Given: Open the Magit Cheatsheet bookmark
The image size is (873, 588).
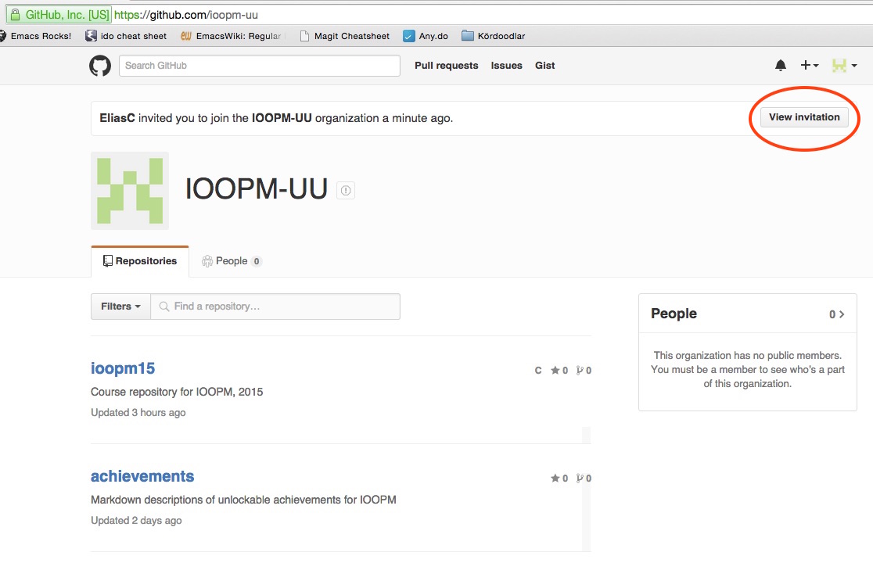Looking at the screenshot, I should point(345,36).
